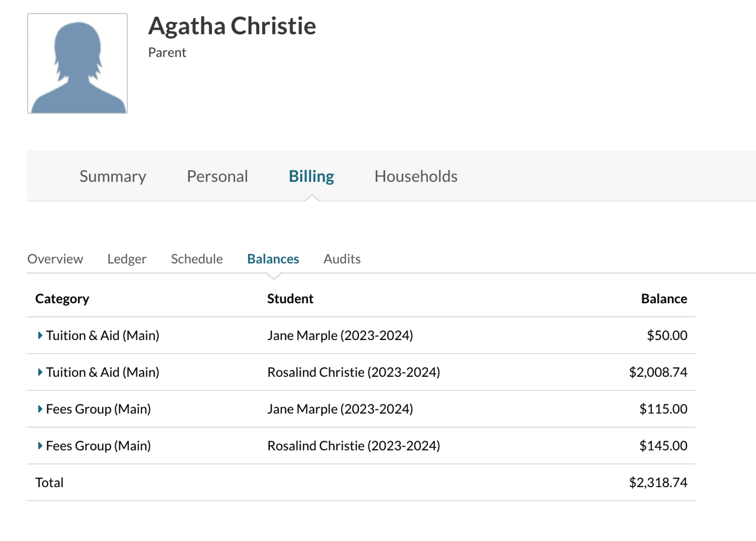The height and width of the screenshot is (541, 756).
Task: Open the Personal tab
Action: [217, 176]
